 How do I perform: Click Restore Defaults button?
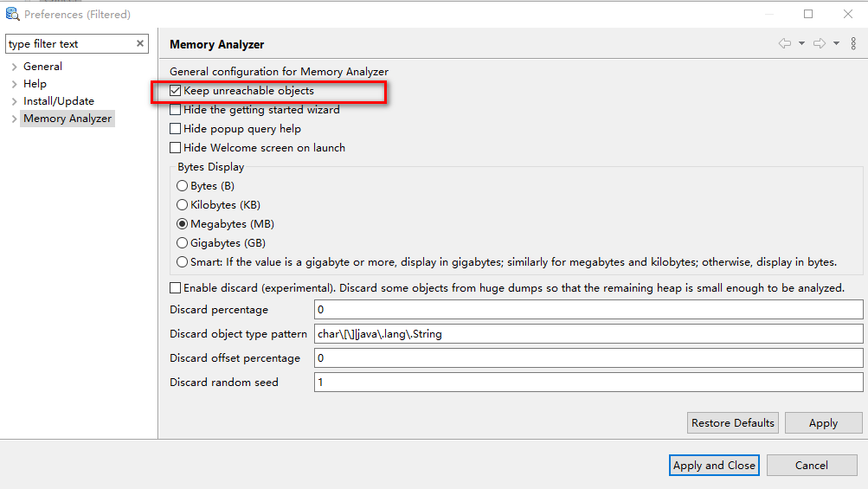tap(732, 422)
